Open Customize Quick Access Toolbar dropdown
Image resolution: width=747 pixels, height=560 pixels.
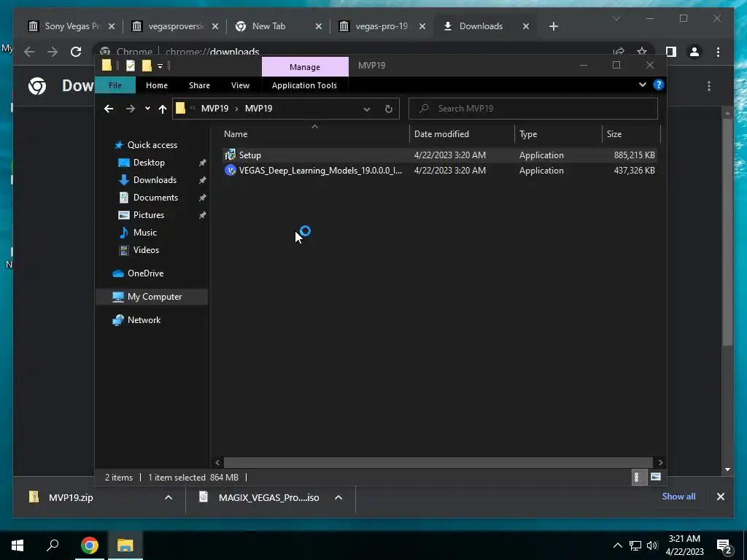160,66
